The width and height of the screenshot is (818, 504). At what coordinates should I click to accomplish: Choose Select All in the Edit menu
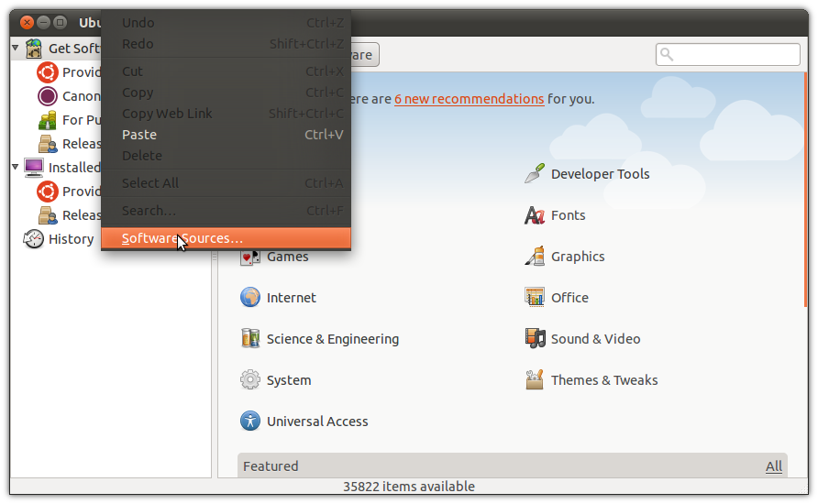tap(226, 183)
